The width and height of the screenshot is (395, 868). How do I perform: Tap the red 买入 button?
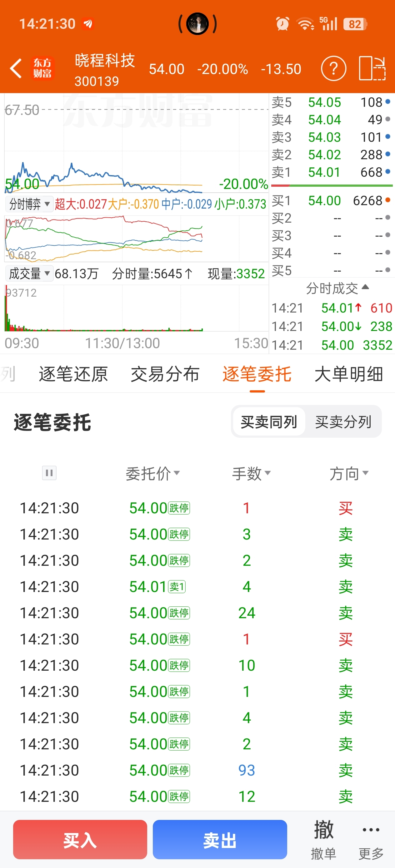[80, 839]
